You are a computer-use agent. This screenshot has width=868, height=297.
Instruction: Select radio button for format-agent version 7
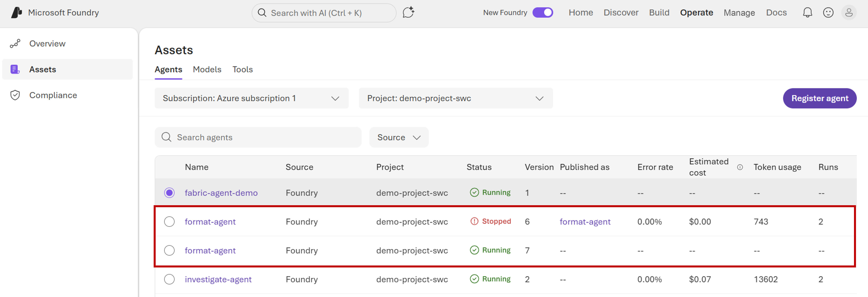169,251
